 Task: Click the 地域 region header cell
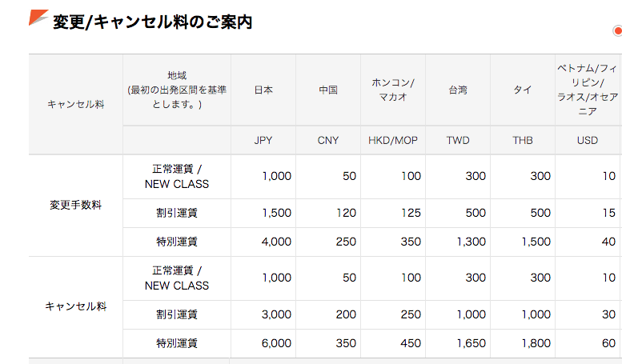pos(177,90)
